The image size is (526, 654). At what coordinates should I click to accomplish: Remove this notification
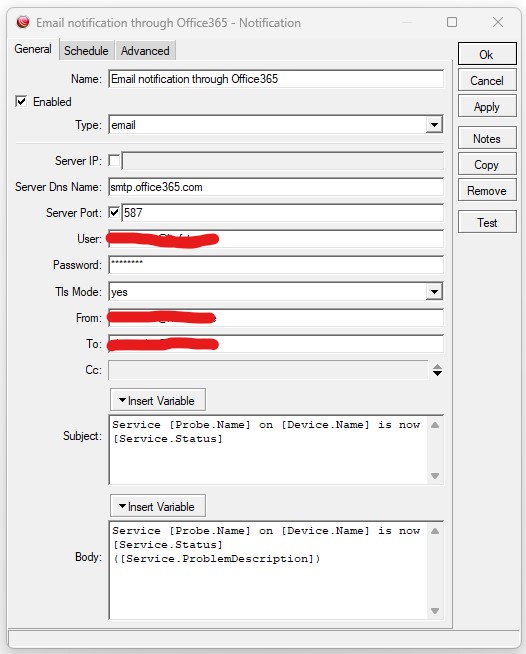487,191
